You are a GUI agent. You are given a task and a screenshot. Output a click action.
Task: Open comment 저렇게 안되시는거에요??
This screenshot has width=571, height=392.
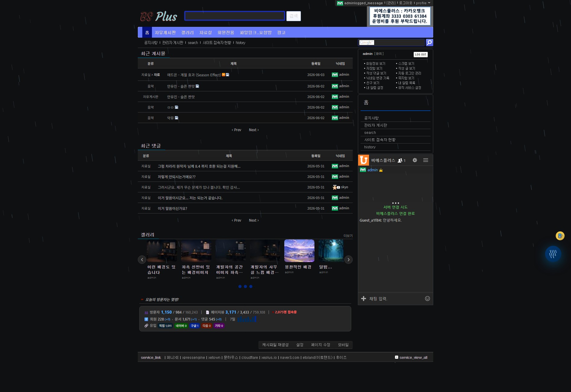tap(177, 177)
